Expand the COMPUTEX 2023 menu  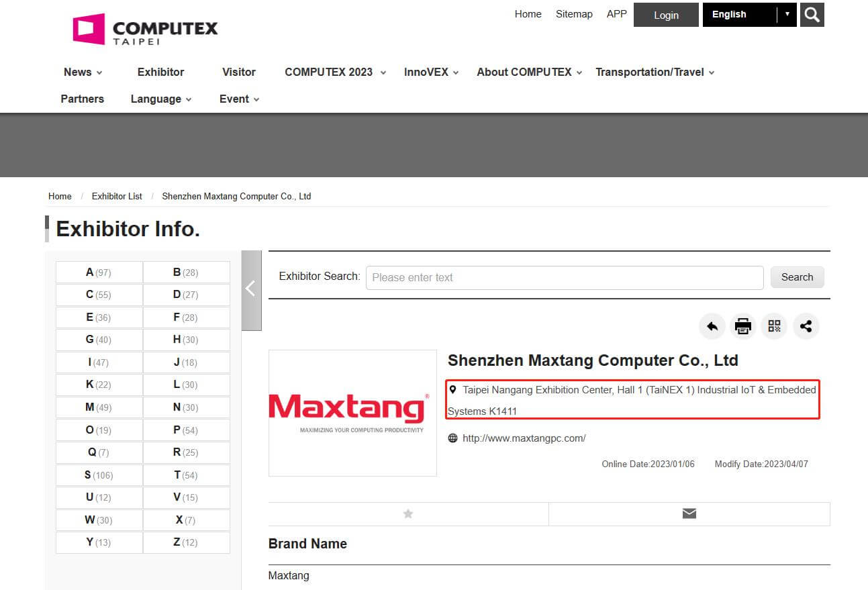pyautogui.click(x=335, y=72)
